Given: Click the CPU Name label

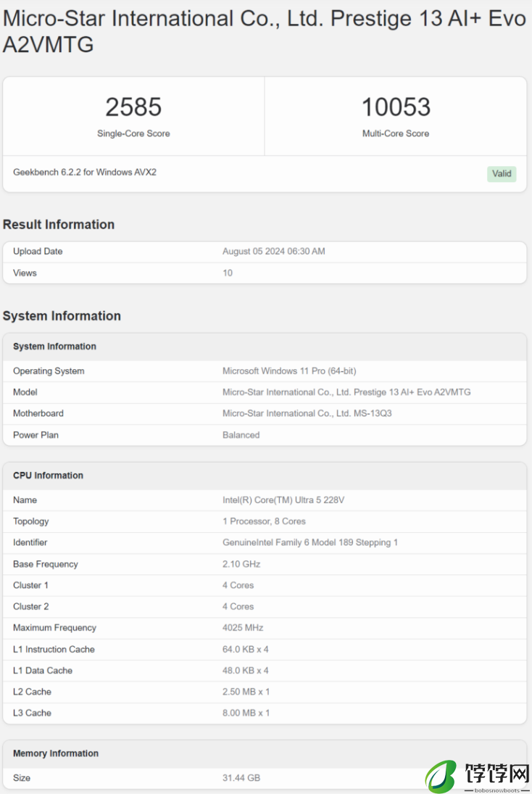Looking at the screenshot, I should click(x=25, y=500).
